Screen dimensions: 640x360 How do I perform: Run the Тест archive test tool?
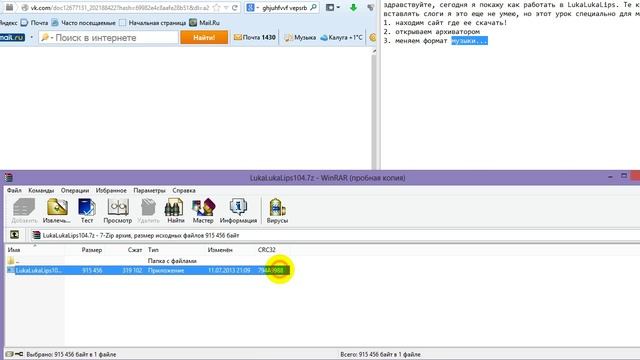tap(87, 211)
